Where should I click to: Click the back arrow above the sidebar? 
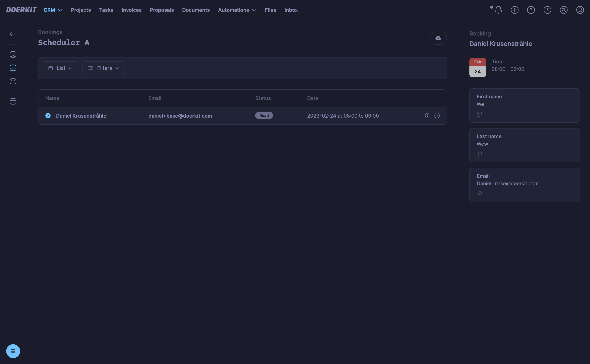coord(13,34)
